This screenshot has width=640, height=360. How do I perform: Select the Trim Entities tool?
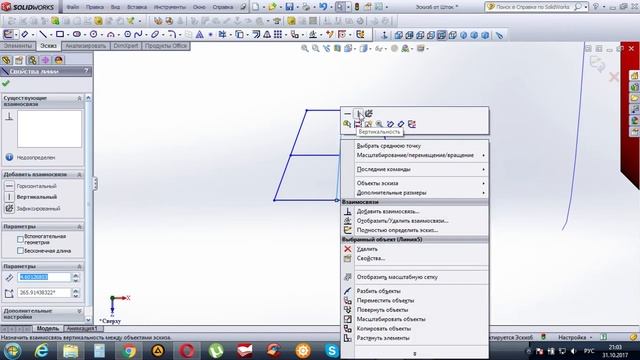[x=222, y=35]
